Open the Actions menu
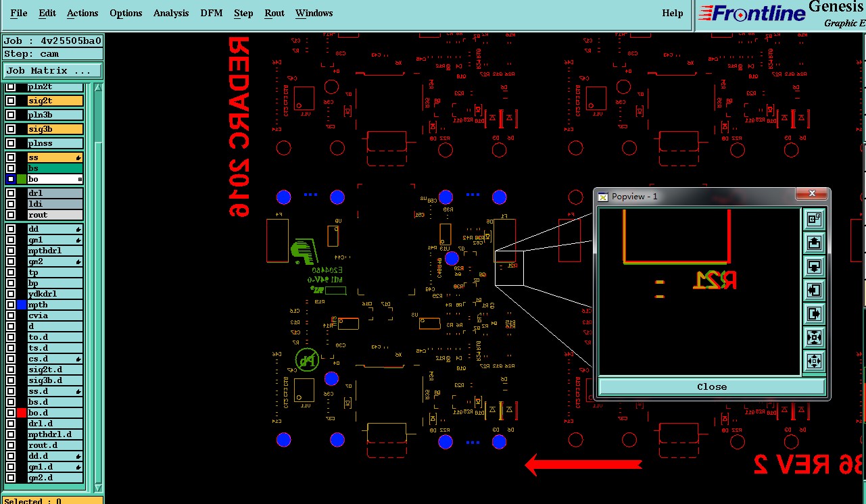The image size is (866, 504). click(82, 13)
